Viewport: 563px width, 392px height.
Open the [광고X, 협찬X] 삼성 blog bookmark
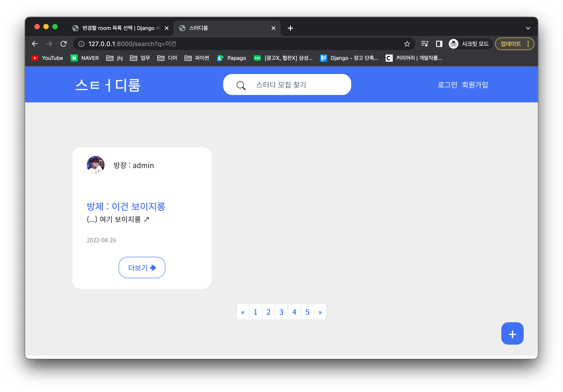(283, 58)
